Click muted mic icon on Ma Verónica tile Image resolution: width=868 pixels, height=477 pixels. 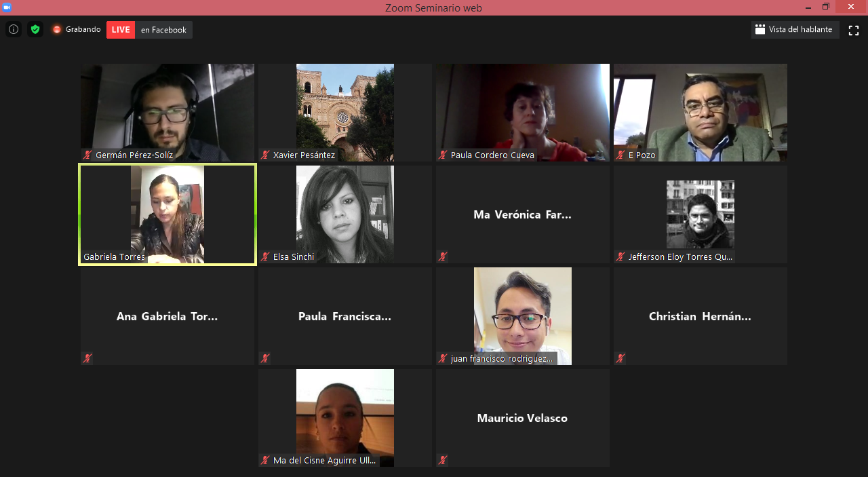point(443,256)
